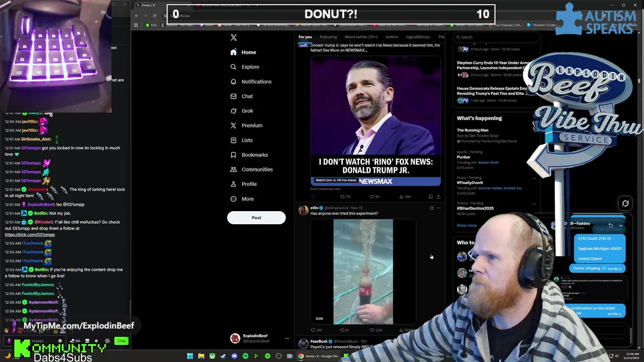Open Steam from the taskbar
The image size is (644, 362).
point(223,356)
